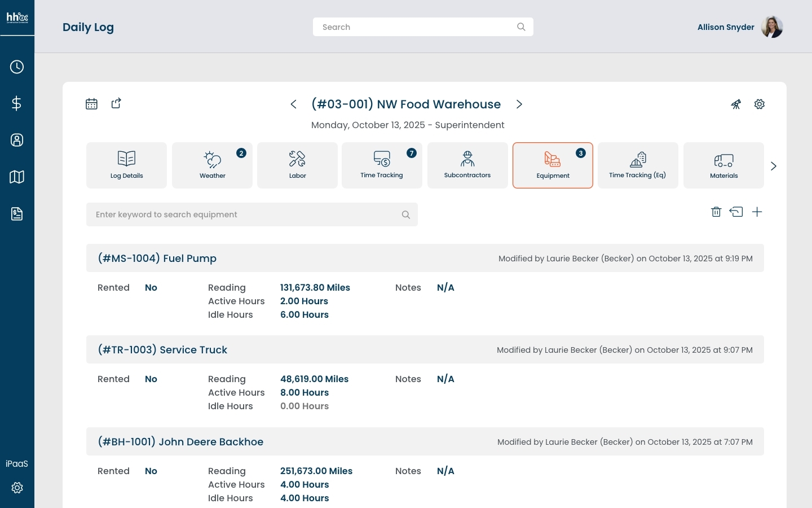
Task: Click the import equipment icon beside trash
Action: click(x=736, y=212)
